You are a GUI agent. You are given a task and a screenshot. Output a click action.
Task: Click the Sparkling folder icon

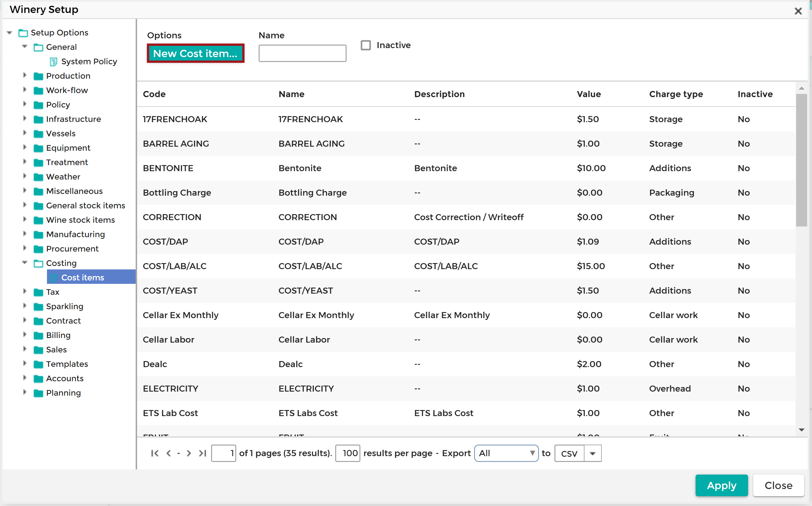pos(39,307)
